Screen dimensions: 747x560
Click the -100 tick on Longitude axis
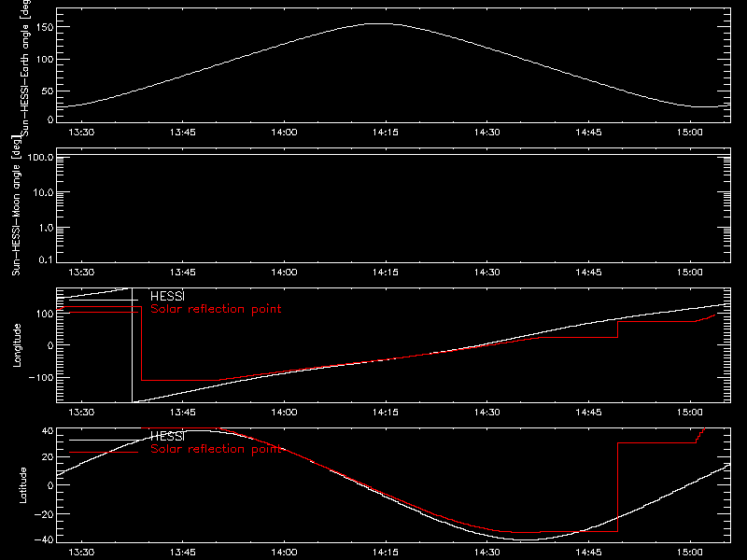(41, 377)
